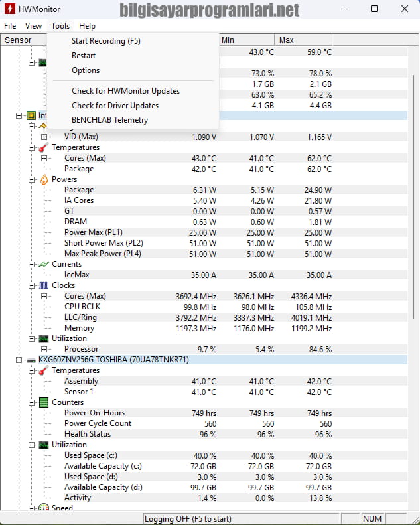
Task: Collapse the Clocks group
Action: tap(31, 285)
